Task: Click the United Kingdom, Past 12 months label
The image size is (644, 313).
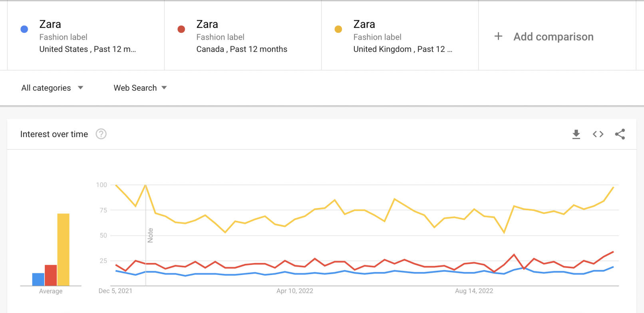Action: (x=402, y=49)
